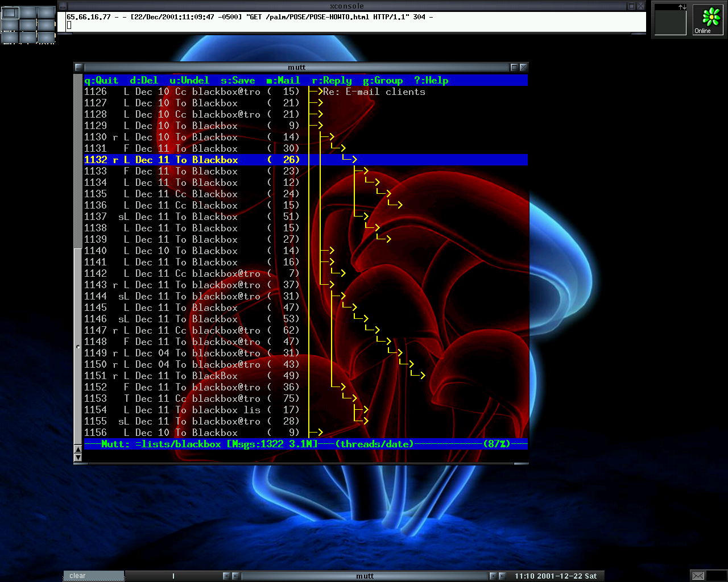Open mail via the envelope icon in tray

click(x=698, y=575)
